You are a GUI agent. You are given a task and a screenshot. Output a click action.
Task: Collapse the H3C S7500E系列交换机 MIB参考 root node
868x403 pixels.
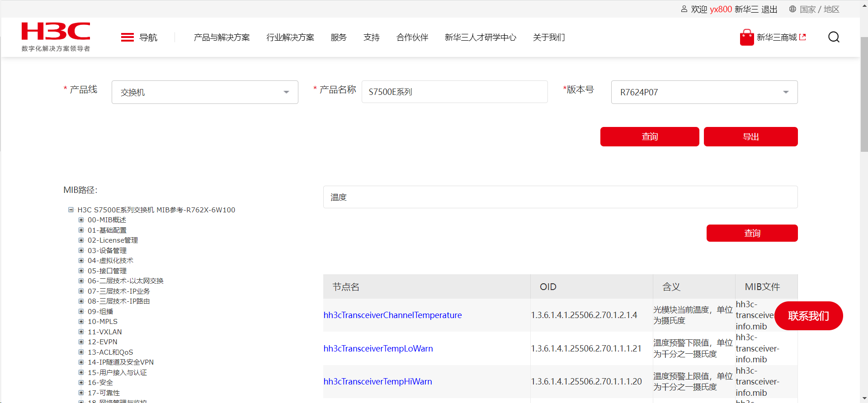pyautogui.click(x=71, y=210)
